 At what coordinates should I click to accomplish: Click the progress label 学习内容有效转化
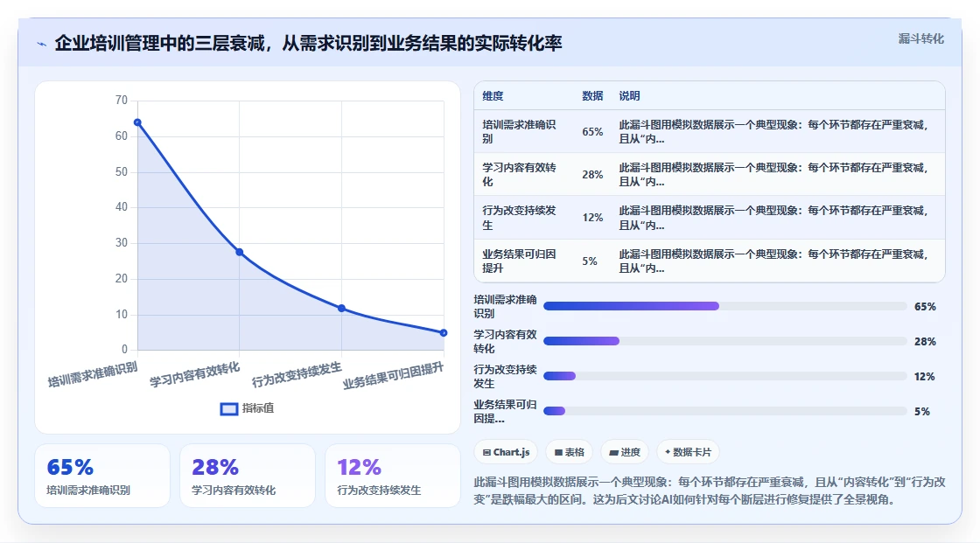pyautogui.click(x=505, y=341)
